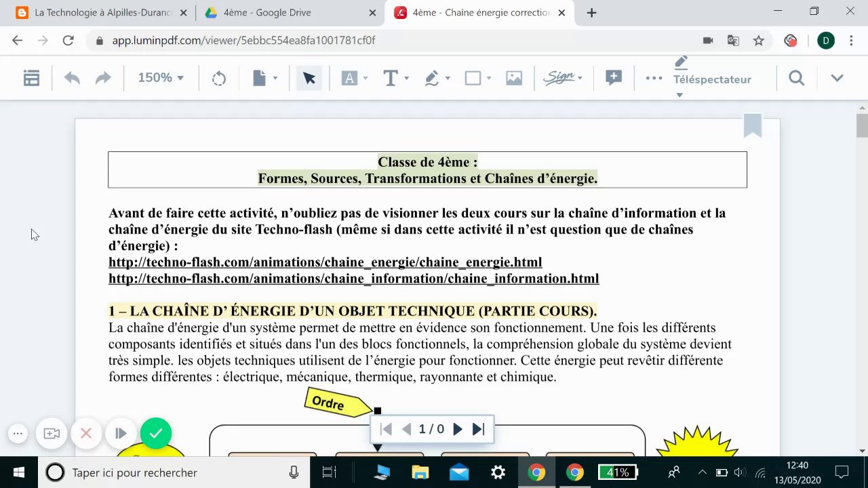Viewport: 868px width, 488px height.
Task: Toggle the recorder webcam button
Action: [x=52, y=434]
